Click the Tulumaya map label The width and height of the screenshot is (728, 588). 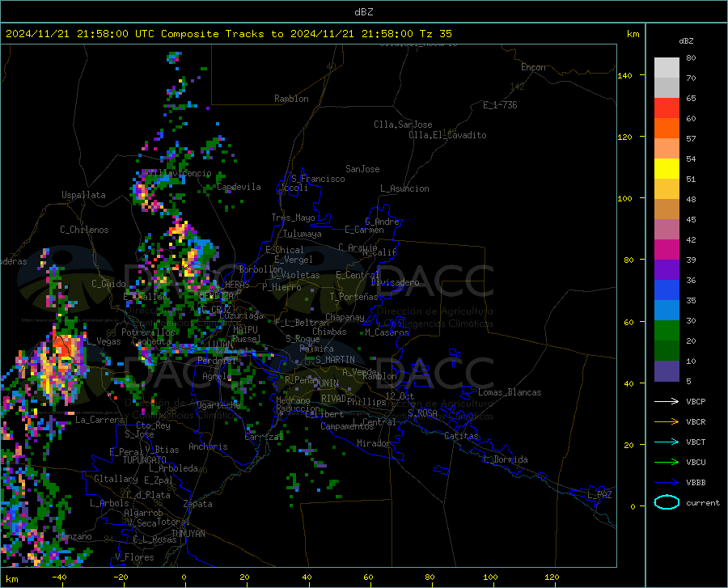(303, 234)
